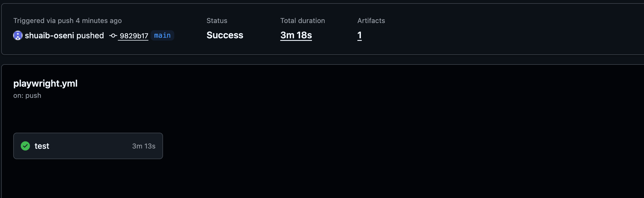Click the Status heading label
This screenshot has height=198, width=644.
[x=217, y=21]
